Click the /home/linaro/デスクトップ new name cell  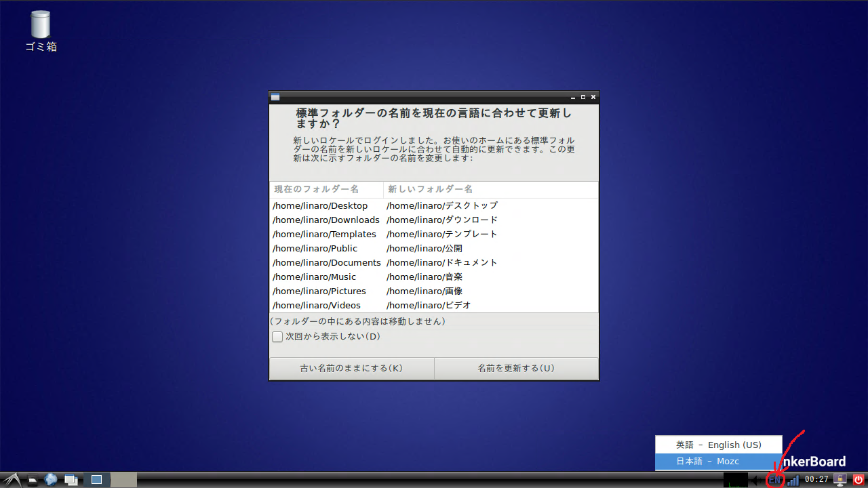442,205
